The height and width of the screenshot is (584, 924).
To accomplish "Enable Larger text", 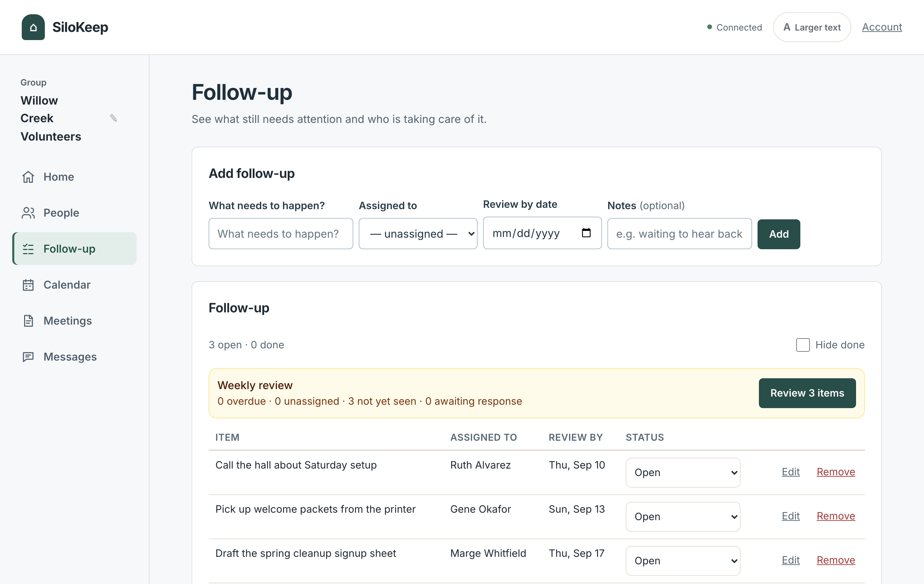I will [812, 27].
